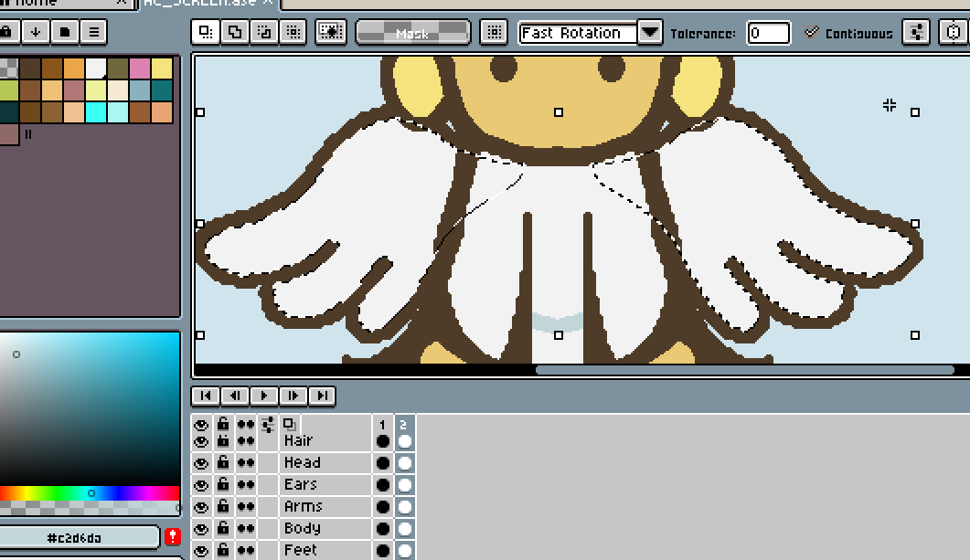
Task: Close the Home tab
Action: click(122, 3)
